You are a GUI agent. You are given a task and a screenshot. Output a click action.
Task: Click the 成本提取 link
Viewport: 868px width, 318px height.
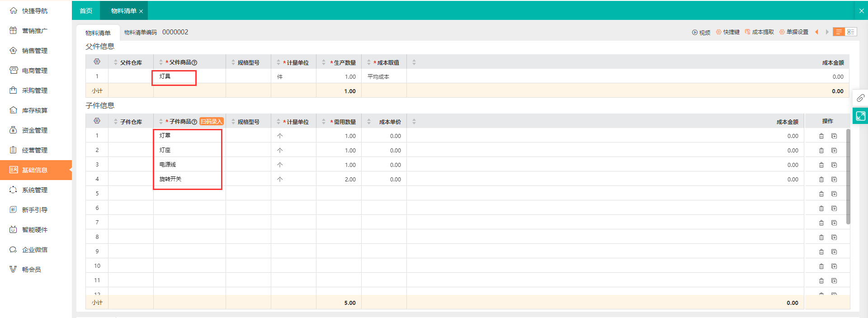[x=759, y=32]
